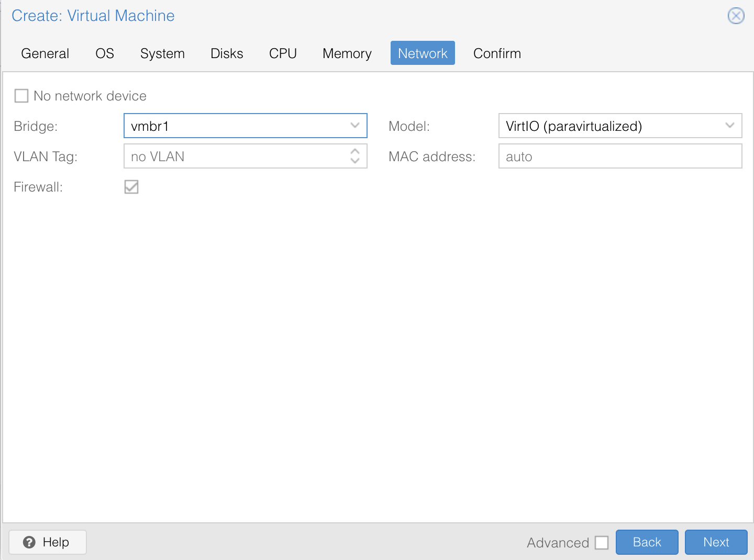Switch to the General tab
Image resolution: width=754 pixels, height=560 pixels.
coord(45,53)
